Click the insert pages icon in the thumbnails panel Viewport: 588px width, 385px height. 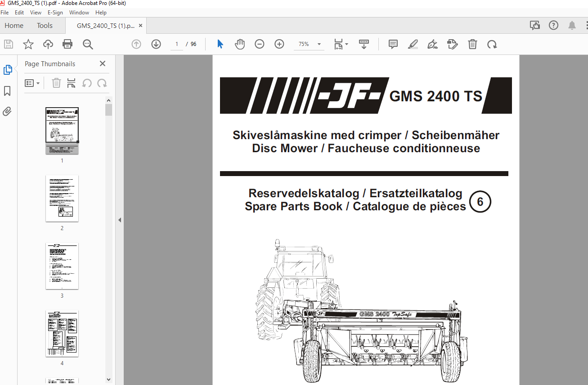[x=71, y=83]
